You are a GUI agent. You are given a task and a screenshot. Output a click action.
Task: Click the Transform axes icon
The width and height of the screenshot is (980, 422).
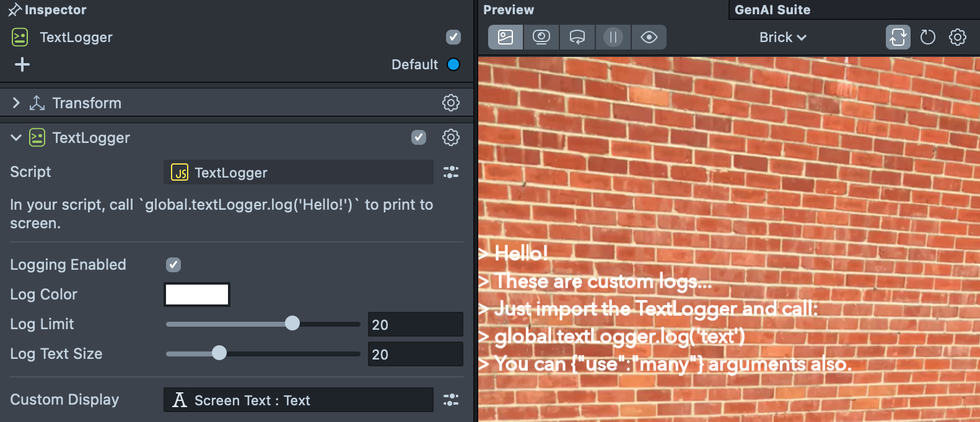(37, 103)
